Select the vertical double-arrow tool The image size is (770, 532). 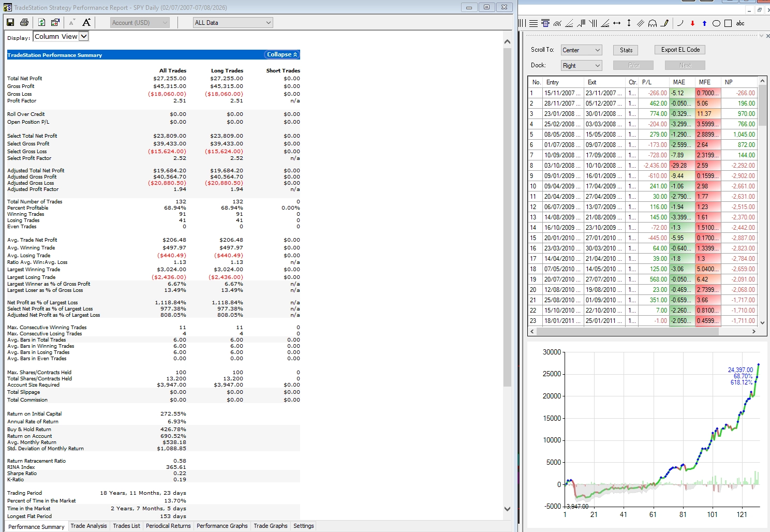click(629, 23)
